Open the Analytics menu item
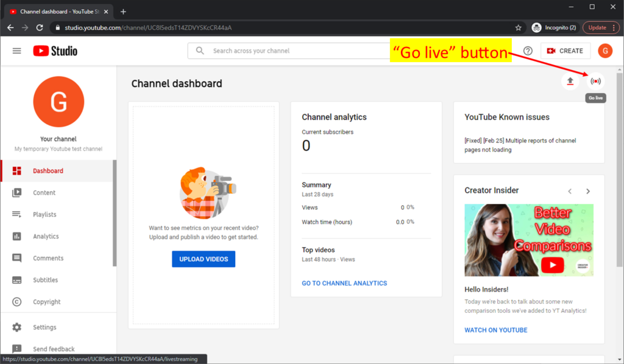This screenshot has width=624, height=364. 57,236
